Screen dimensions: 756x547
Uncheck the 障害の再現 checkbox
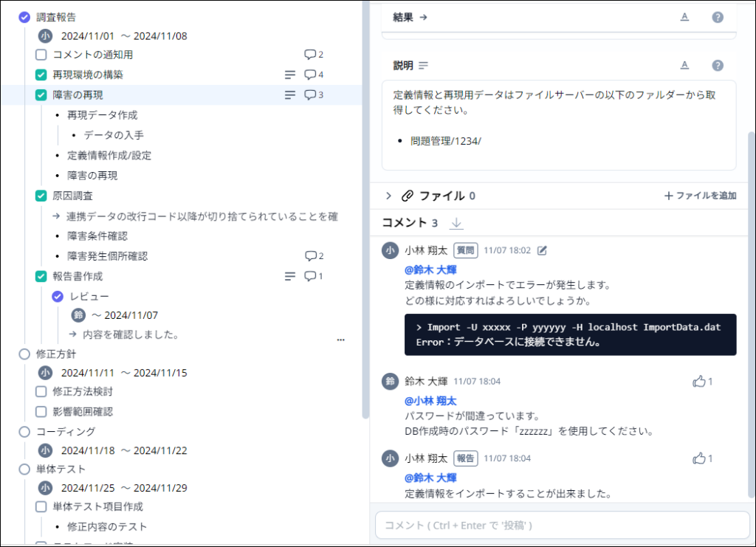click(41, 95)
